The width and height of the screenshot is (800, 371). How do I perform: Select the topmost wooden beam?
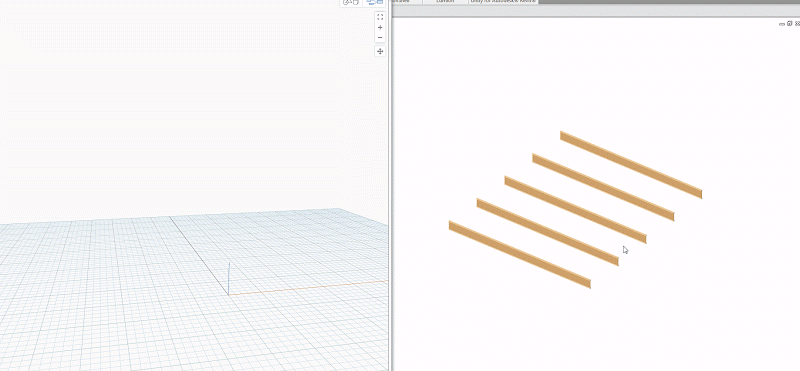click(x=631, y=165)
